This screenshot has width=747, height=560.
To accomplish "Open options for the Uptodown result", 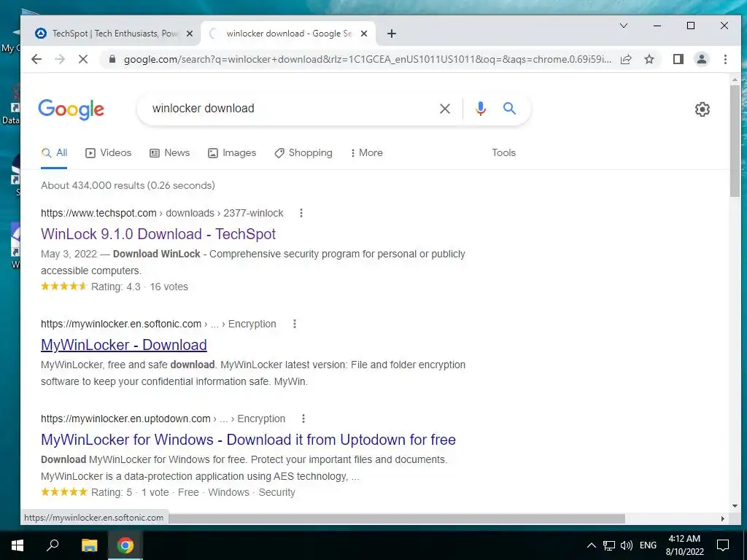I will click(303, 419).
